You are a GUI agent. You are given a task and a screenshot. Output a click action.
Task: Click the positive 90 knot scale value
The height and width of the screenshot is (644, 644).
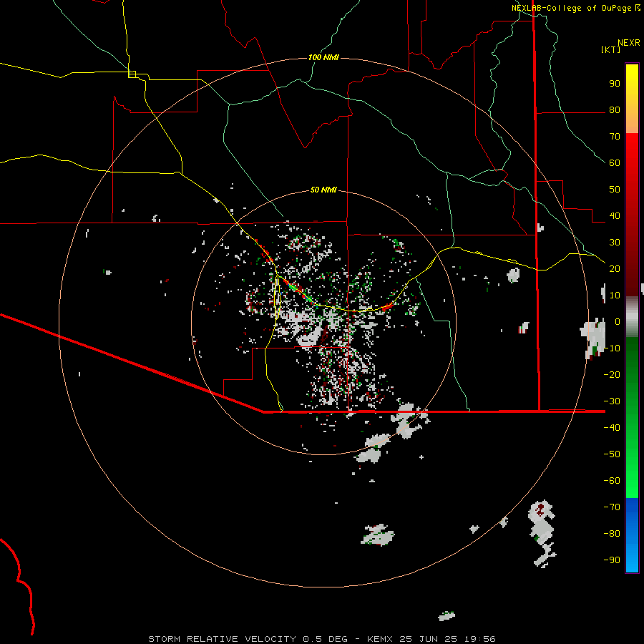[x=615, y=84]
